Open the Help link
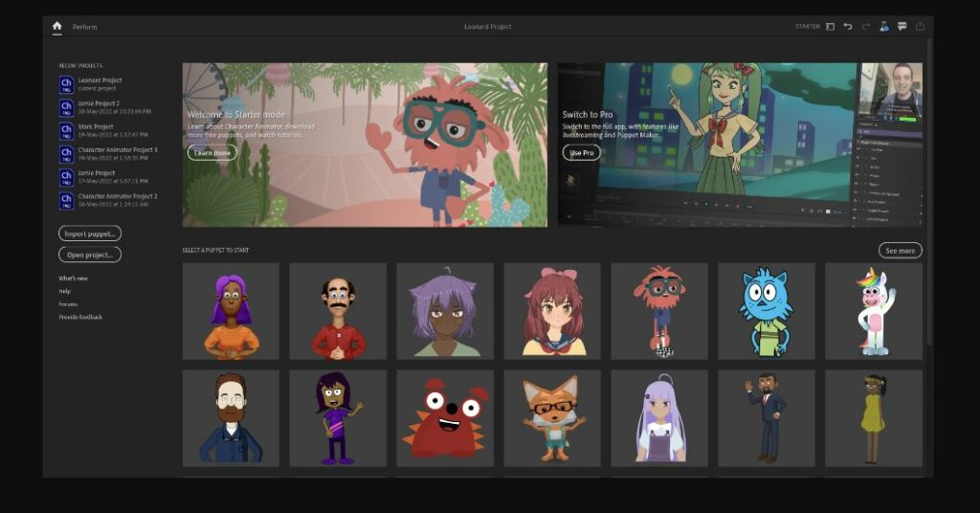 tap(64, 291)
